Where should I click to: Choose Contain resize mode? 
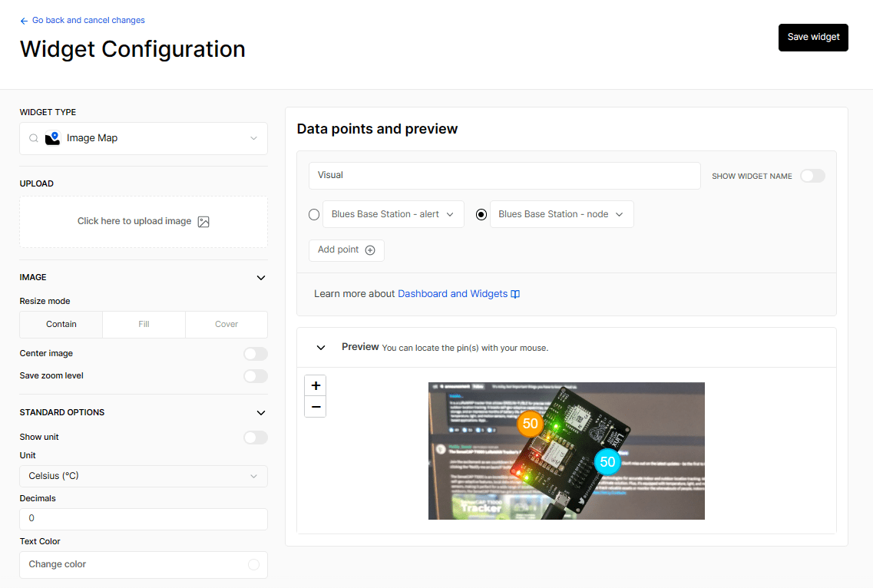pyautogui.click(x=61, y=324)
